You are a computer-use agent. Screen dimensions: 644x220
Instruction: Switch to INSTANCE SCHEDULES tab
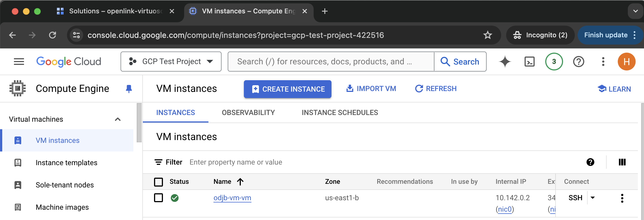340,113
